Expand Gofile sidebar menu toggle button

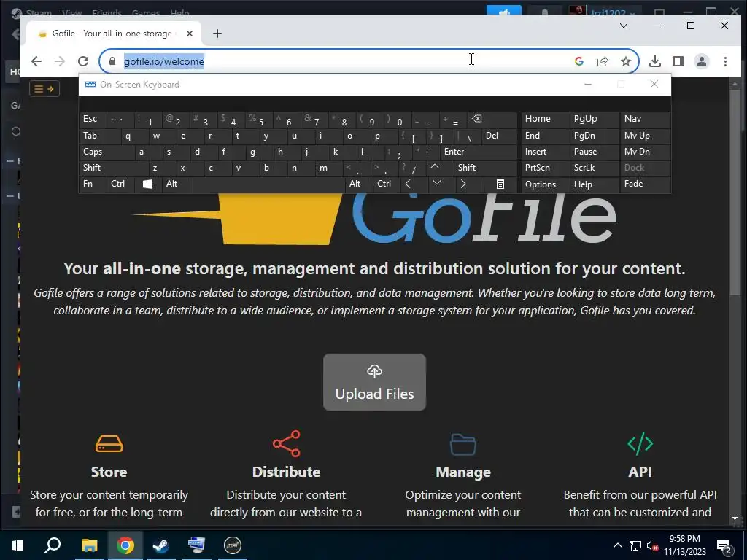point(44,88)
